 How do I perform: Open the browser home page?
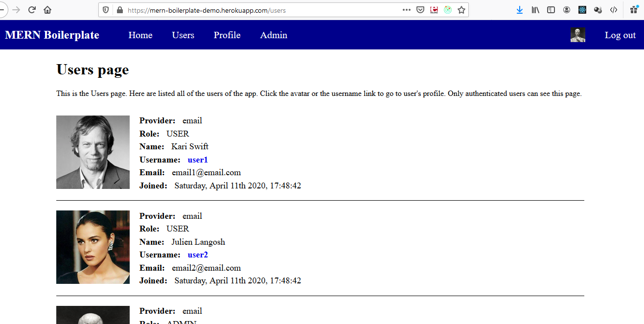click(x=47, y=10)
